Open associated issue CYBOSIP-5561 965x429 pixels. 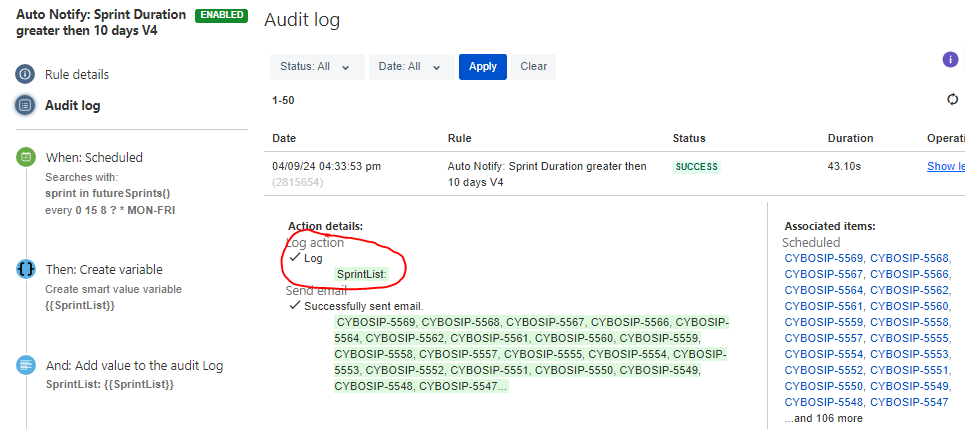[x=824, y=306]
